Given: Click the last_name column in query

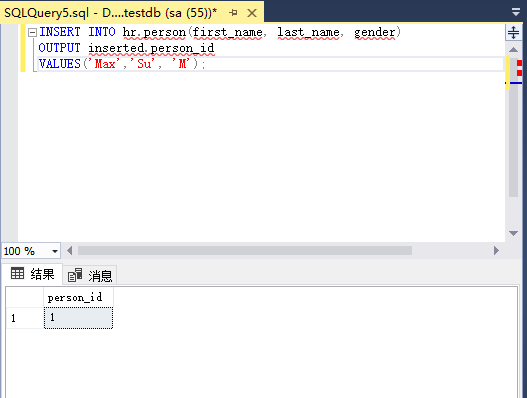Looking at the screenshot, I should point(308,33).
